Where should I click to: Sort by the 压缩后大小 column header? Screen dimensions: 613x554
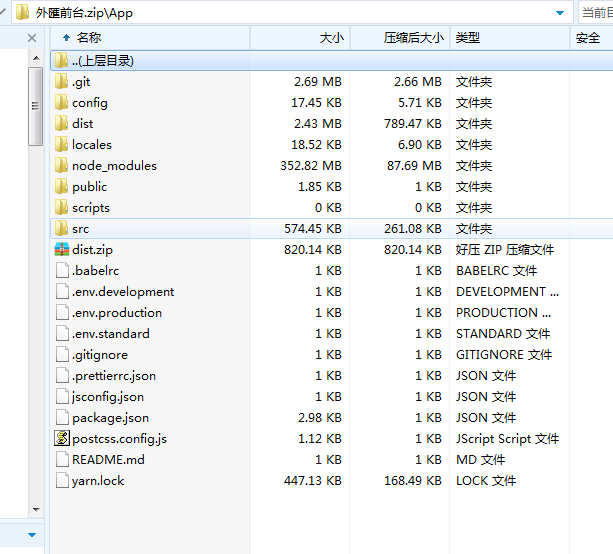tap(413, 38)
